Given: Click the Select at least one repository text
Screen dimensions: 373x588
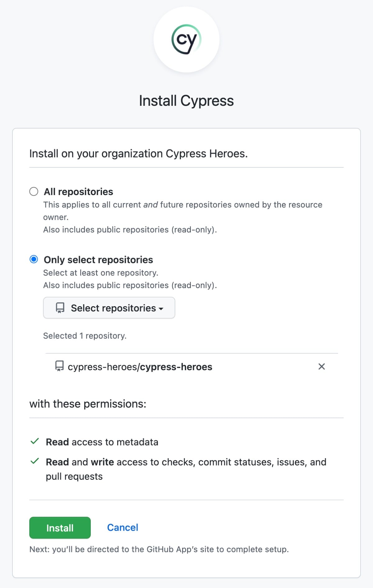Looking at the screenshot, I should coord(101,273).
